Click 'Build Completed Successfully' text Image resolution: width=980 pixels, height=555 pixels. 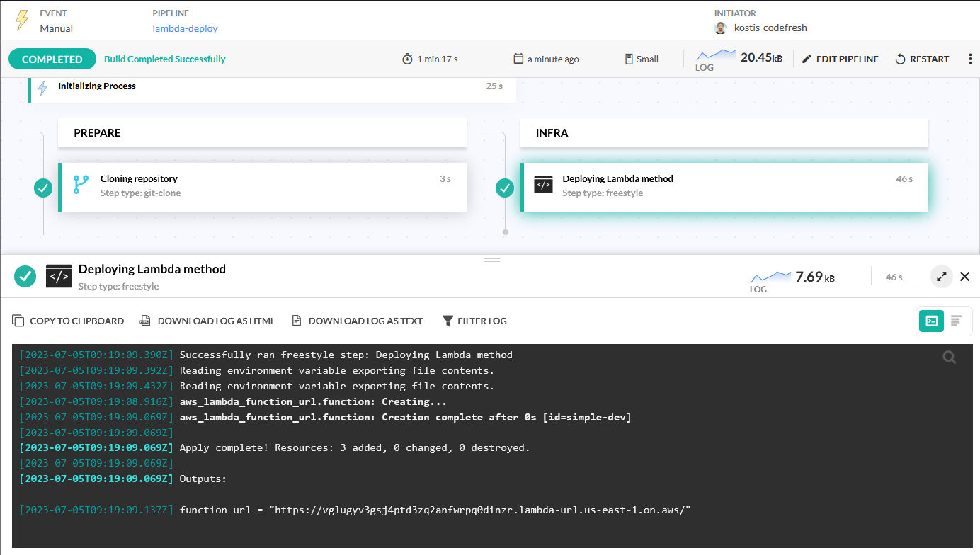click(x=165, y=59)
